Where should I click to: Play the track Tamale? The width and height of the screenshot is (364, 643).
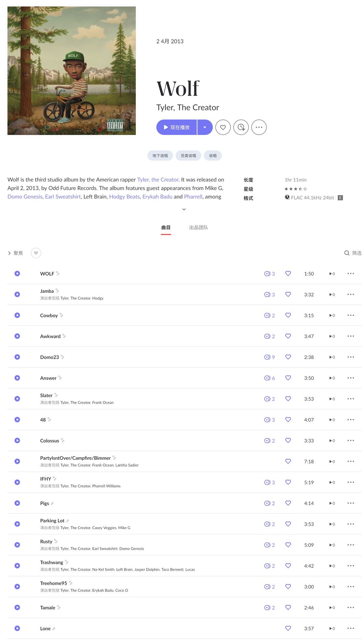point(17,607)
